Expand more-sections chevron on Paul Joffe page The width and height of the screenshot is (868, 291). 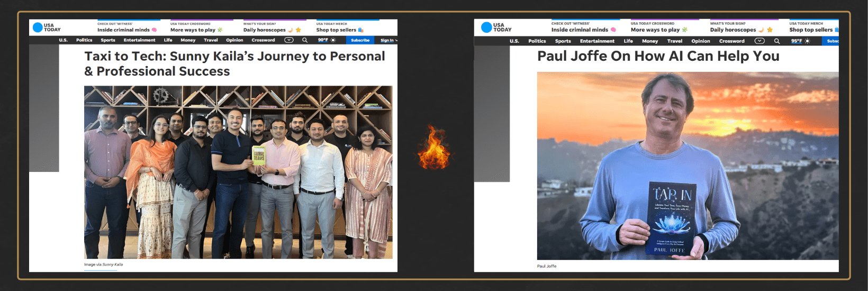759,41
